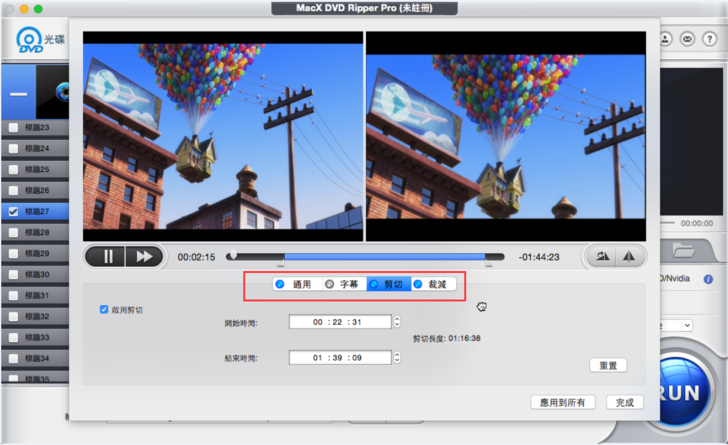Click the rotate video icon
This screenshot has height=445, width=728.
(602, 256)
